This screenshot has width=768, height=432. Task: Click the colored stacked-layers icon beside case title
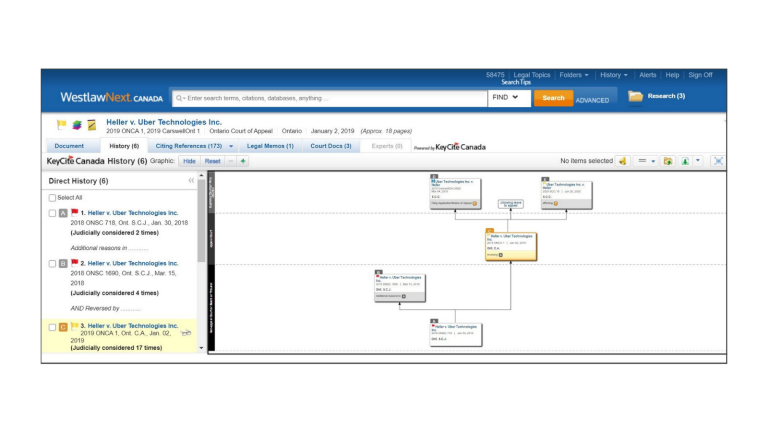pos(77,125)
